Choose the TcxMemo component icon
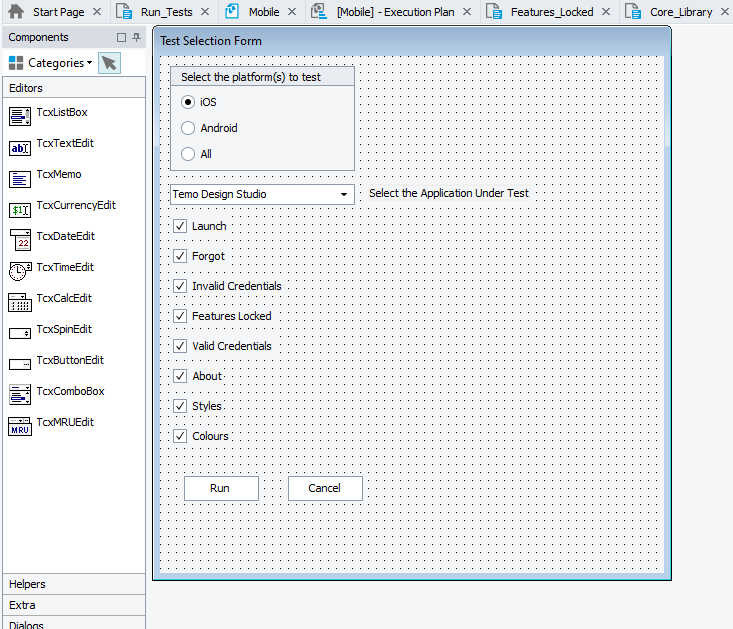The width and height of the screenshot is (733, 629). [20, 179]
